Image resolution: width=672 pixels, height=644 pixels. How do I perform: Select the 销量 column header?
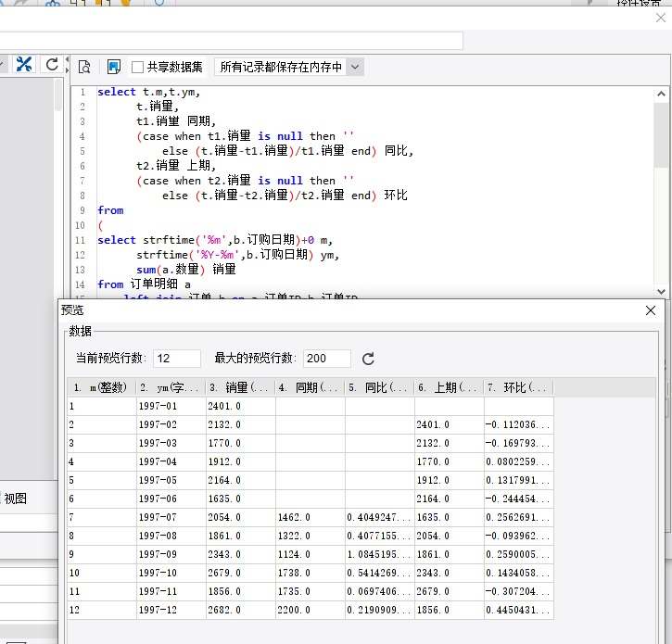click(240, 387)
